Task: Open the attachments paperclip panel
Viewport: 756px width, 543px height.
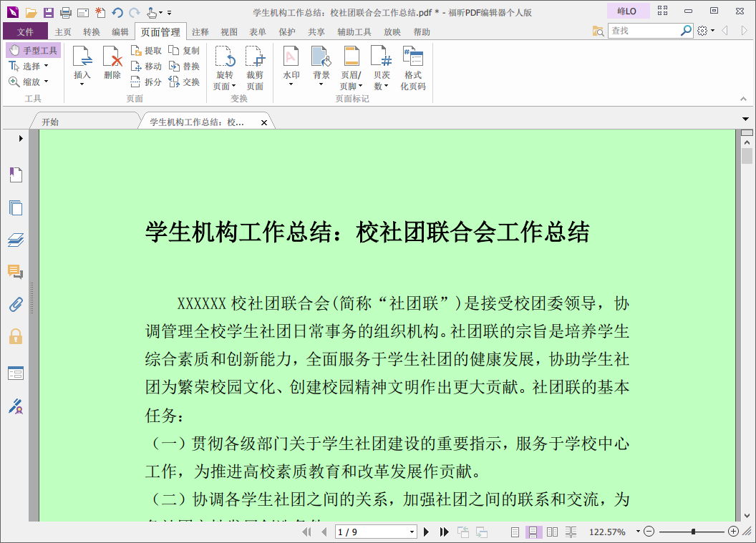Action: [16, 305]
